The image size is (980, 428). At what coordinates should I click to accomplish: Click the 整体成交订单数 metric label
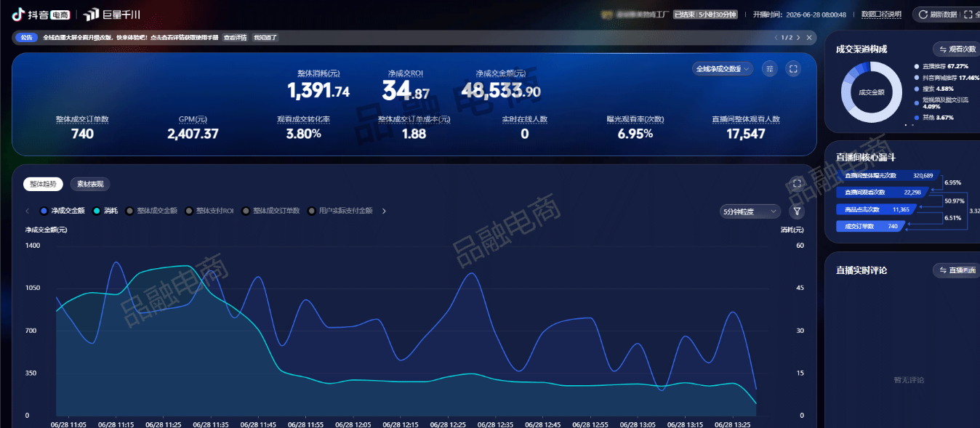(x=82, y=119)
